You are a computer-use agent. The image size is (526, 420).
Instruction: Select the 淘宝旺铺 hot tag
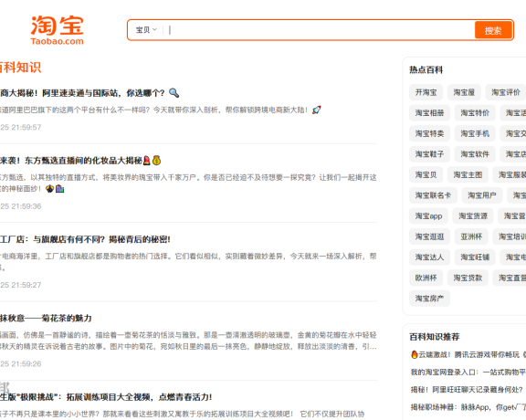click(475, 257)
